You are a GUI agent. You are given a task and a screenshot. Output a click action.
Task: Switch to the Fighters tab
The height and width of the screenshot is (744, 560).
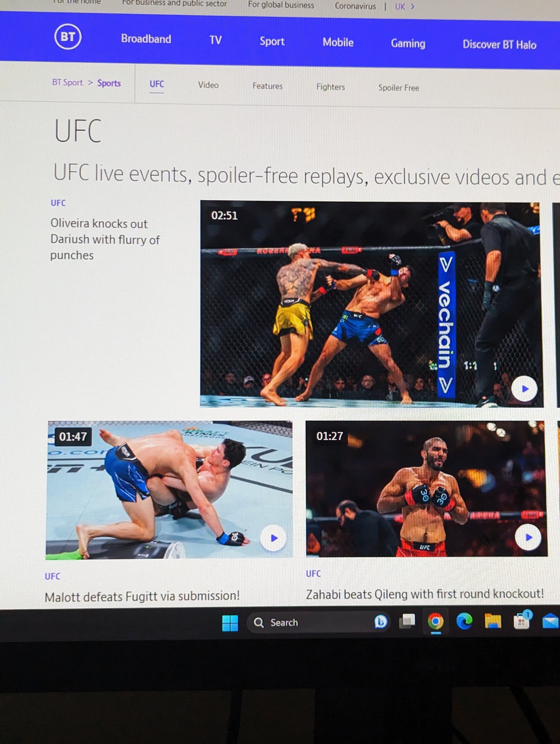tap(330, 87)
